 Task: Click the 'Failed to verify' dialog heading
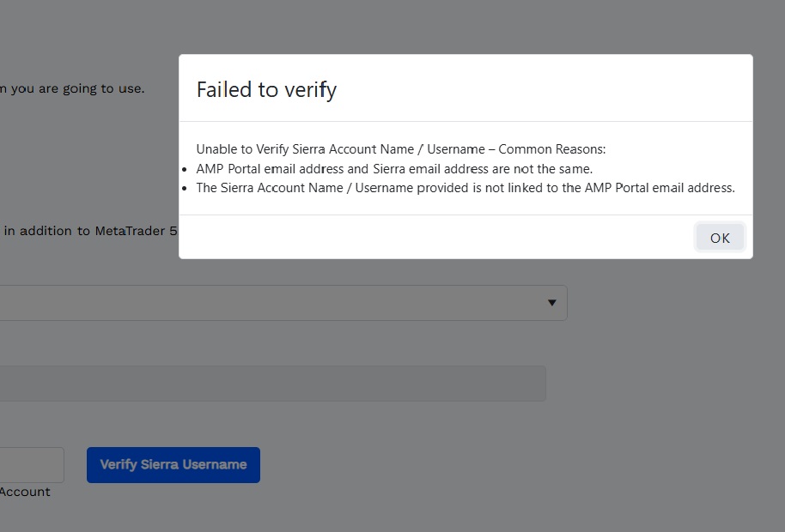266,89
